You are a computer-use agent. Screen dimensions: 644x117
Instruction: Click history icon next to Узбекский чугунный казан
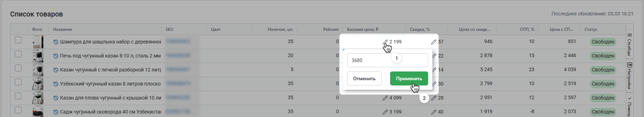[56, 84]
